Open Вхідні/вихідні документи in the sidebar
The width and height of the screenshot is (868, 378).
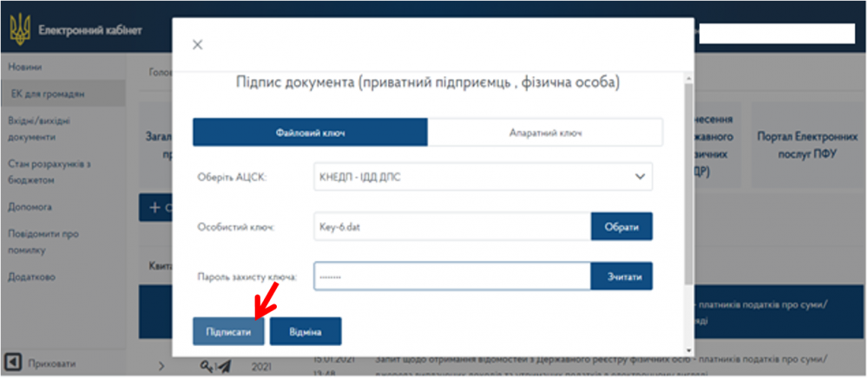pyautogui.click(x=40, y=129)
